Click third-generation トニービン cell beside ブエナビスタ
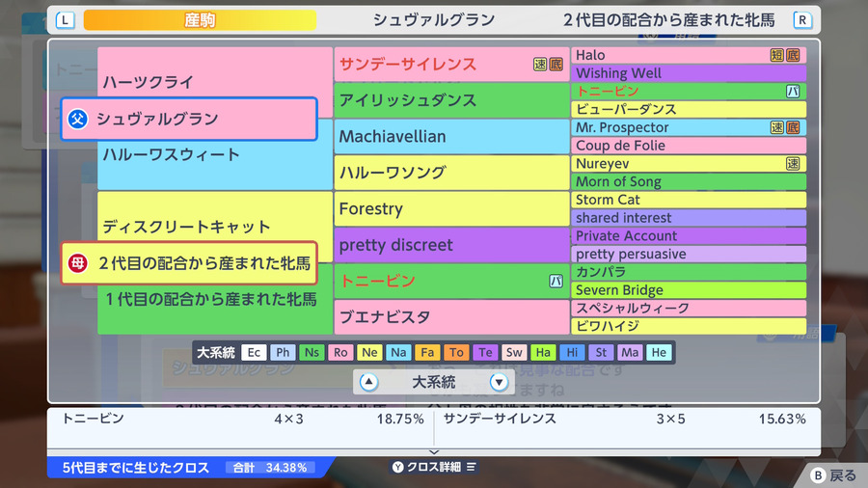 [451, 281]
